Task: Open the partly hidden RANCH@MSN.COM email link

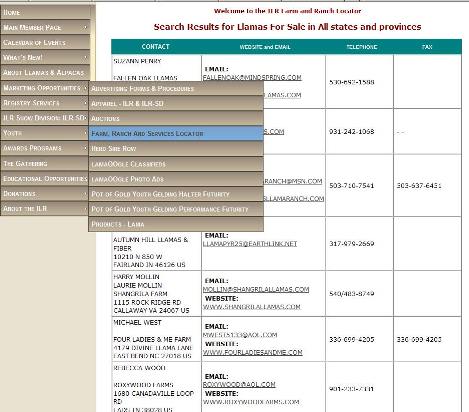Action: coord(293,181)
